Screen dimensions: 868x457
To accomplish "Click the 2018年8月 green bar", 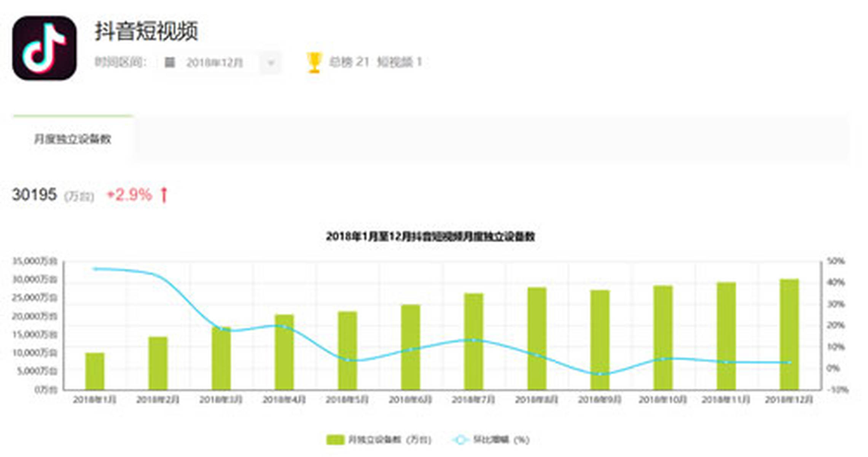I will pos(537,339).
